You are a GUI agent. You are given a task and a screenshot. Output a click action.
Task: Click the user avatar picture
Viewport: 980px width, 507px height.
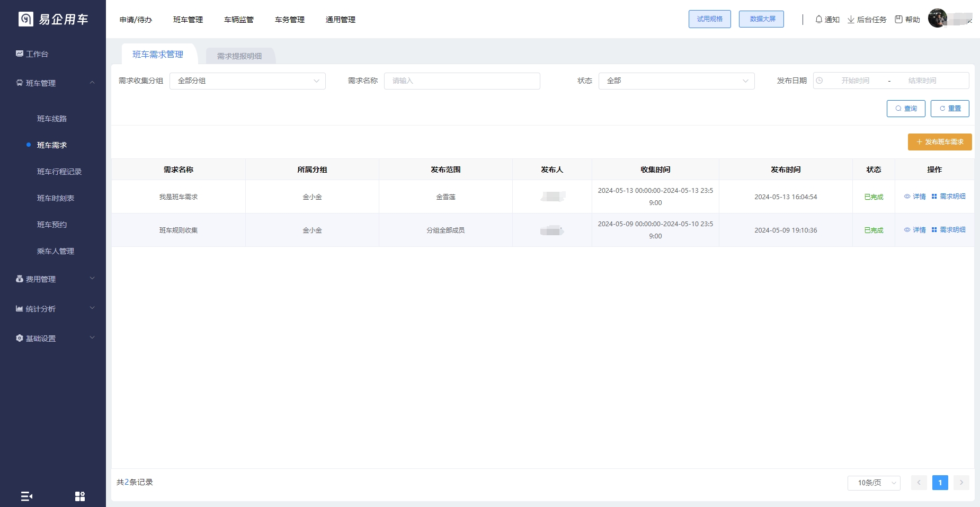(938, 18)
